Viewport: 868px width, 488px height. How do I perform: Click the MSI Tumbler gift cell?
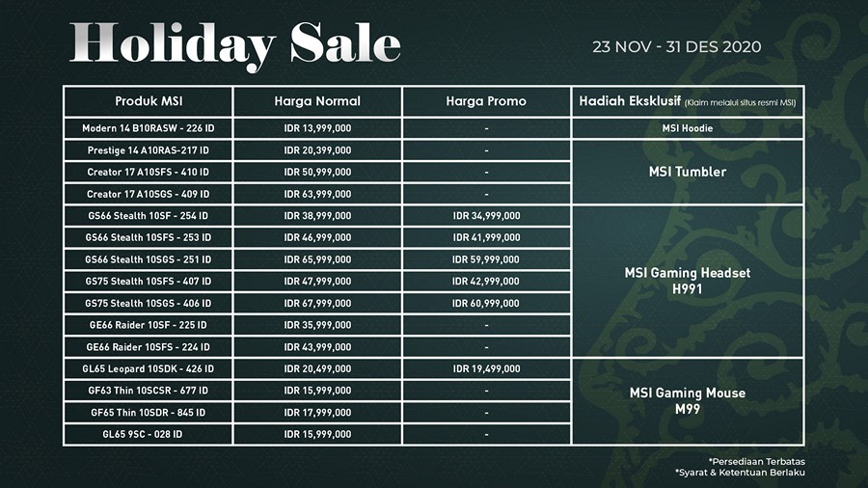pos(687,172)
